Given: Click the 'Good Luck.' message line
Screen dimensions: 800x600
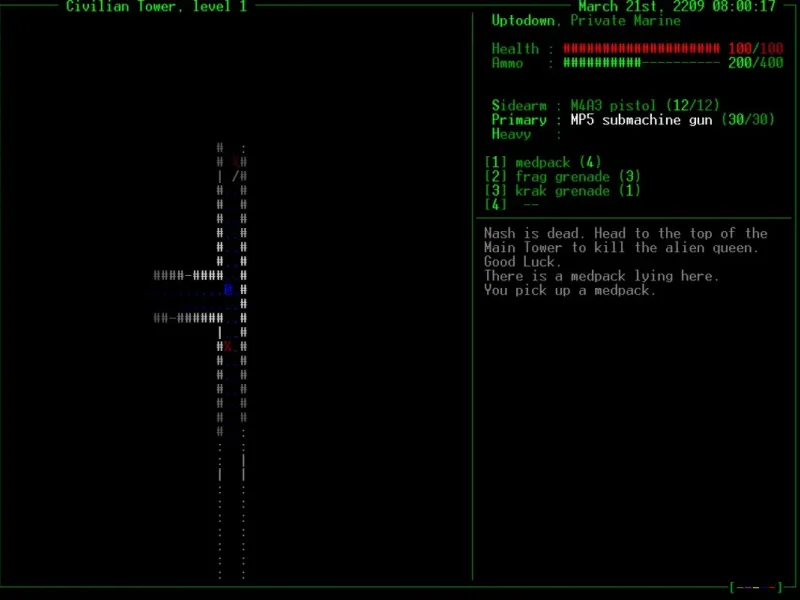Looking at the screenshot, I should tap(522, 262).
